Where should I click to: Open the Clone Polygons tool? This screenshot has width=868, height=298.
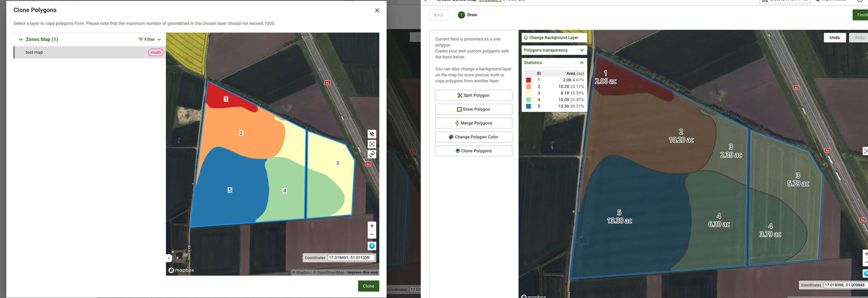pyautogui.click(x=474, y=151)
